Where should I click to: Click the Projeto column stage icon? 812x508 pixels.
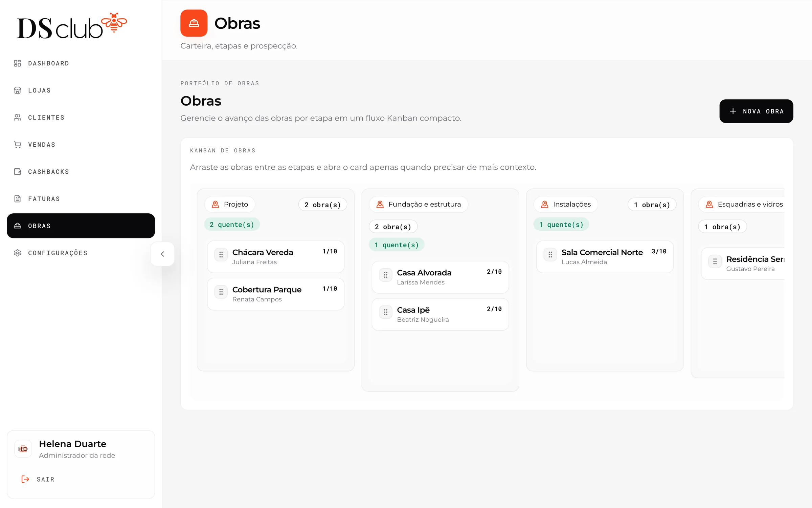coord(216,204)
